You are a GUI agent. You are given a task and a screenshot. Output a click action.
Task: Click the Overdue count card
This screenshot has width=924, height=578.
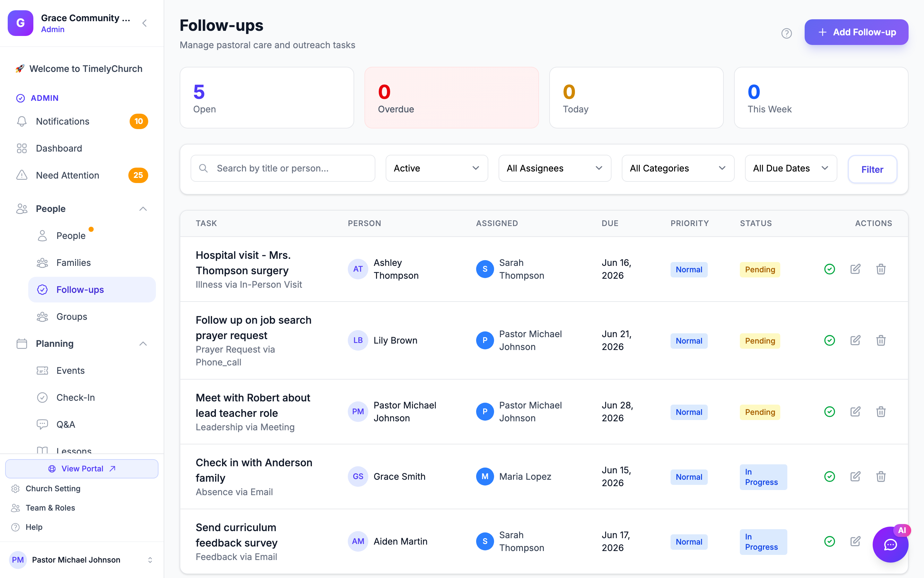click(451, 98)
